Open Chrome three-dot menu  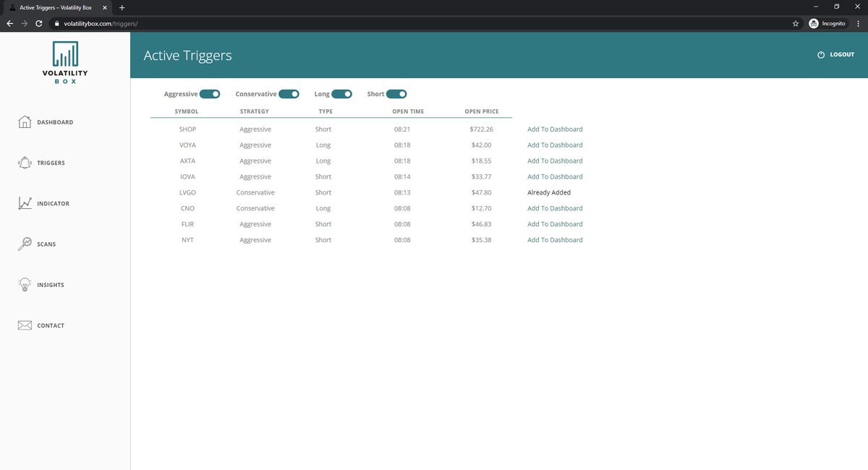(x=858, y=23)
